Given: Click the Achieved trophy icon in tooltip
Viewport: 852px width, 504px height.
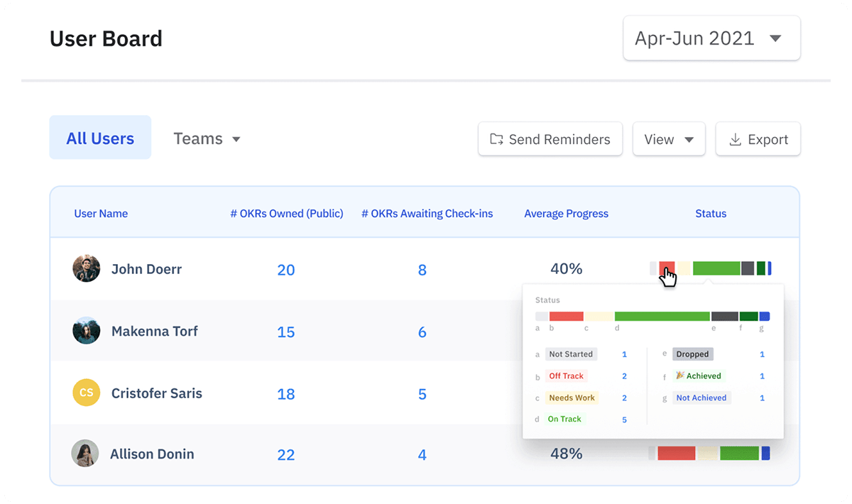Looking at the screenshot, I should [x=682, y=376].
